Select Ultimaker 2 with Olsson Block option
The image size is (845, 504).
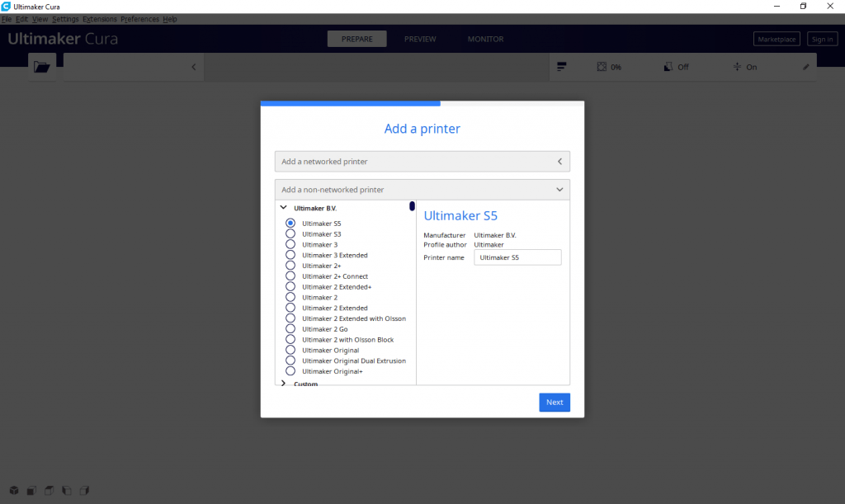290,339
